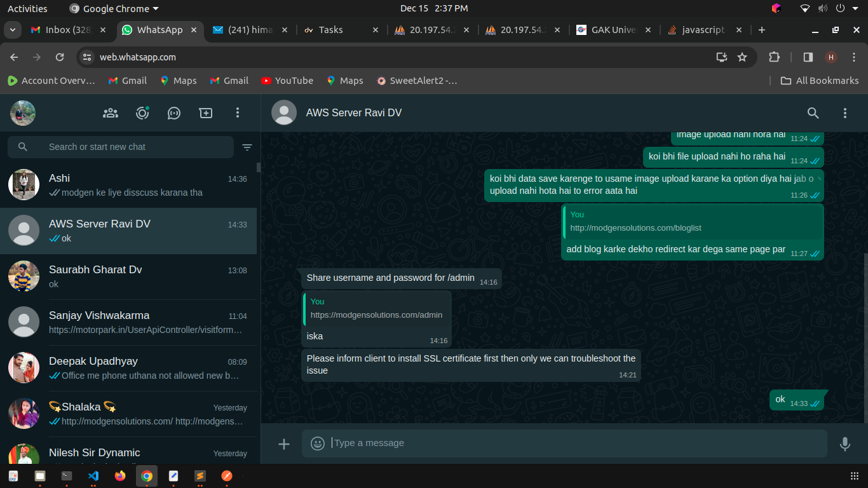868x488 pixels.
Task: Click the 'ok' sent message at 14:33
Action: point(797,400)
